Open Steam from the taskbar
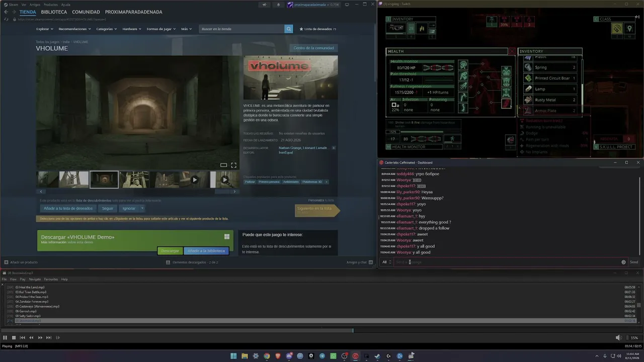The height and width of the screenshot is (362, 644). 377,356
